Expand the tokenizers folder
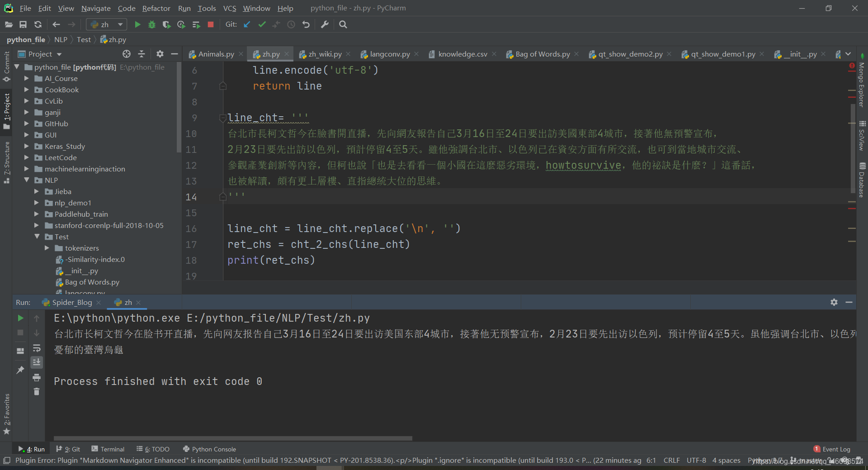Viewport: 868px width, 470px height. (x=47, y=248)
